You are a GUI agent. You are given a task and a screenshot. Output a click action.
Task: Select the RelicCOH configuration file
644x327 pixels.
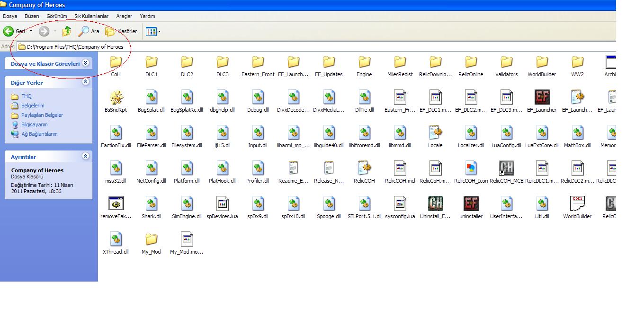click(x=364, y=173)
